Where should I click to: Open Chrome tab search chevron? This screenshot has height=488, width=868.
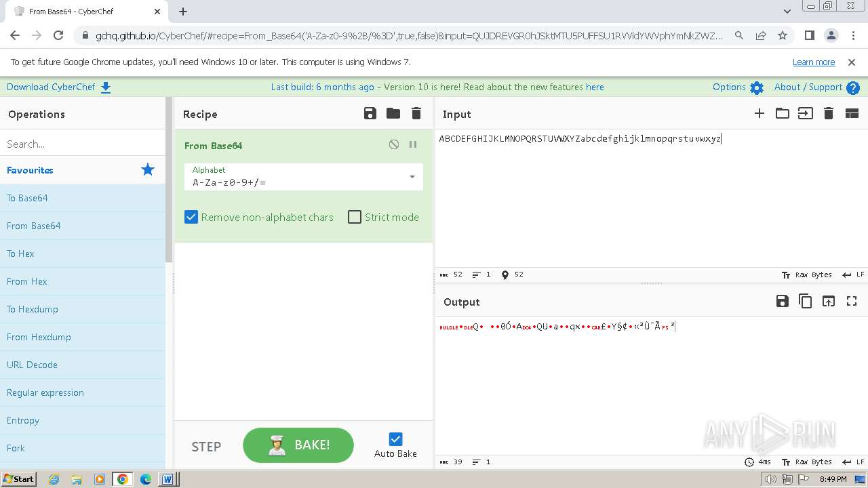pyautogui.click(x=787, y=12)
